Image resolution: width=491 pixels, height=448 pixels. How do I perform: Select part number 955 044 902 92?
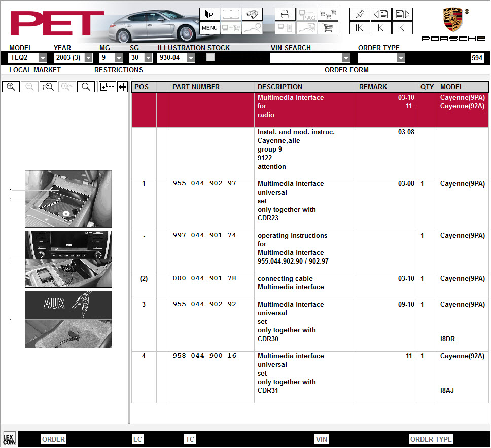click(x=204, y=304)
